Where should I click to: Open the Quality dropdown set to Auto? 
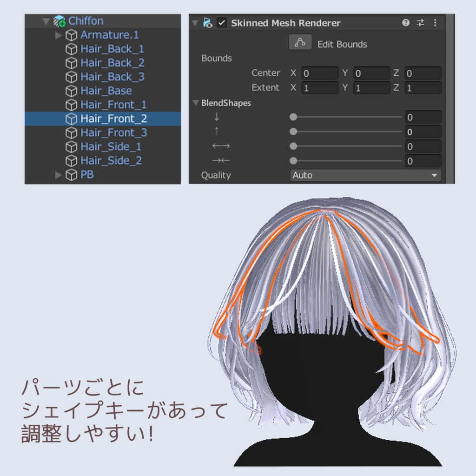click(x=365, y=176)
